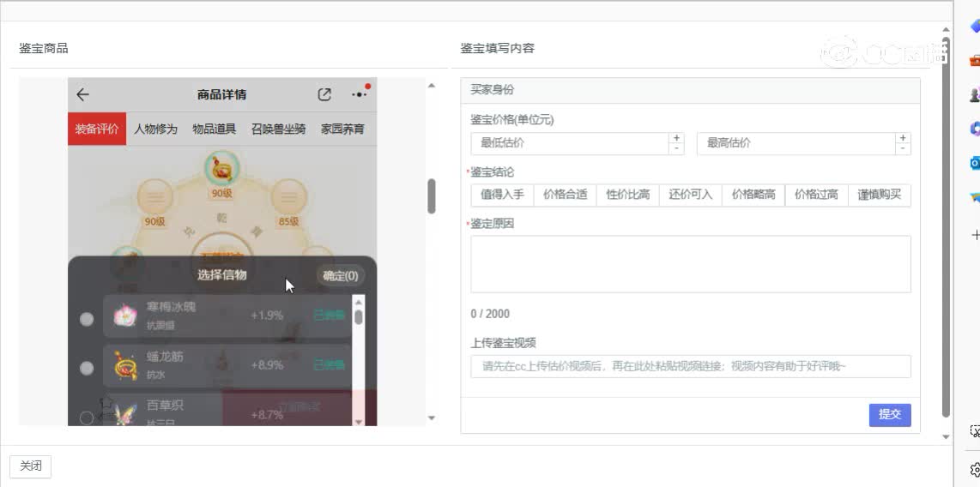Select the left empty 90级 slot
980x487 pixels.
tap(154, 196)
